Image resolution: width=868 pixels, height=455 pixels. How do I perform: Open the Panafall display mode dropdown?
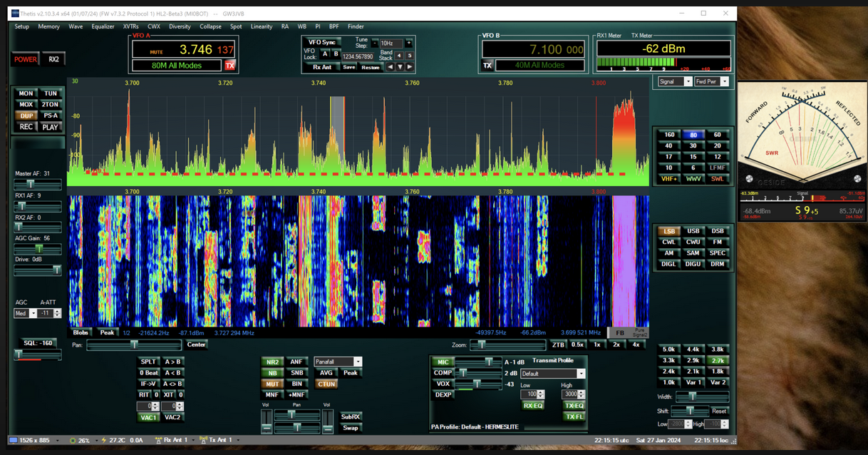pos(358,362)
